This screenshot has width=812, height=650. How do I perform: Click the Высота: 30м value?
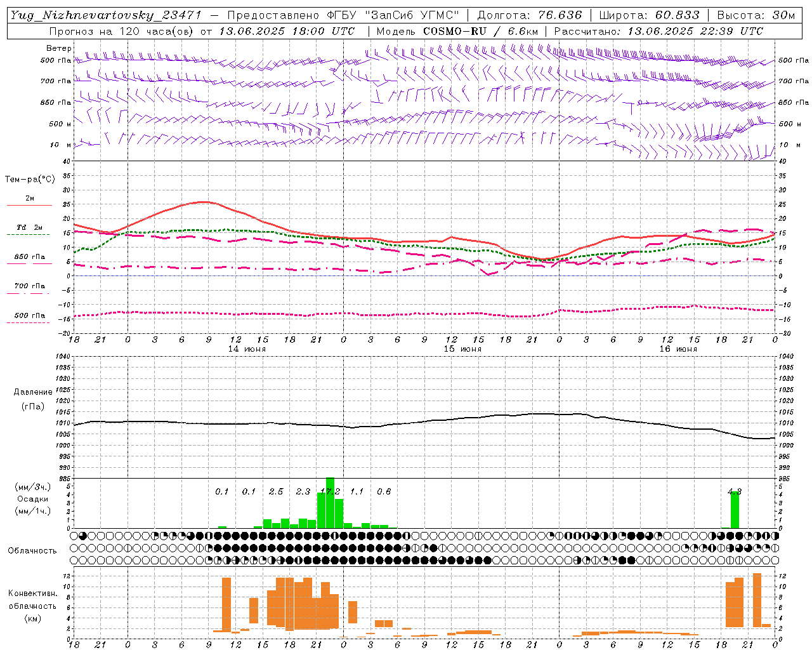click(756, 15)
